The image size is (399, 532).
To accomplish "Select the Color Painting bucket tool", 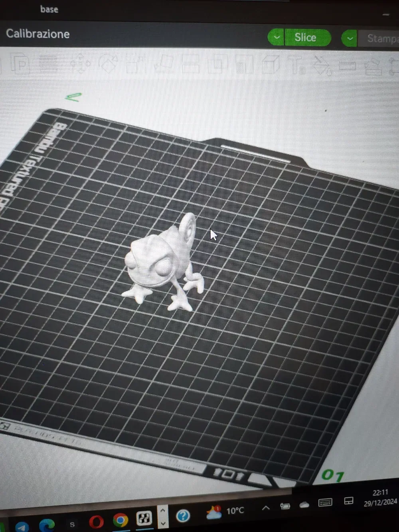I will (x=322, y=65).
